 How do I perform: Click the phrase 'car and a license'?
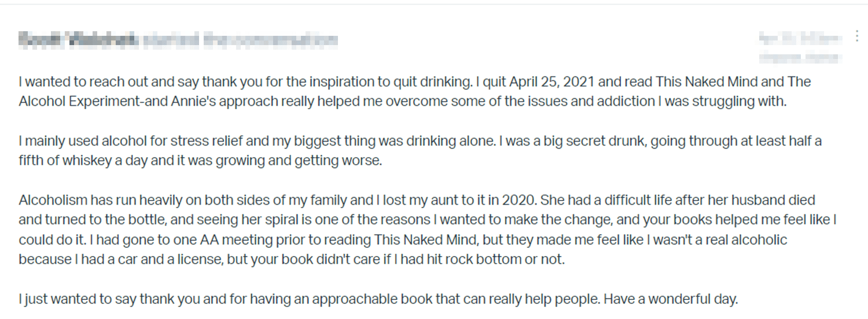163,259
